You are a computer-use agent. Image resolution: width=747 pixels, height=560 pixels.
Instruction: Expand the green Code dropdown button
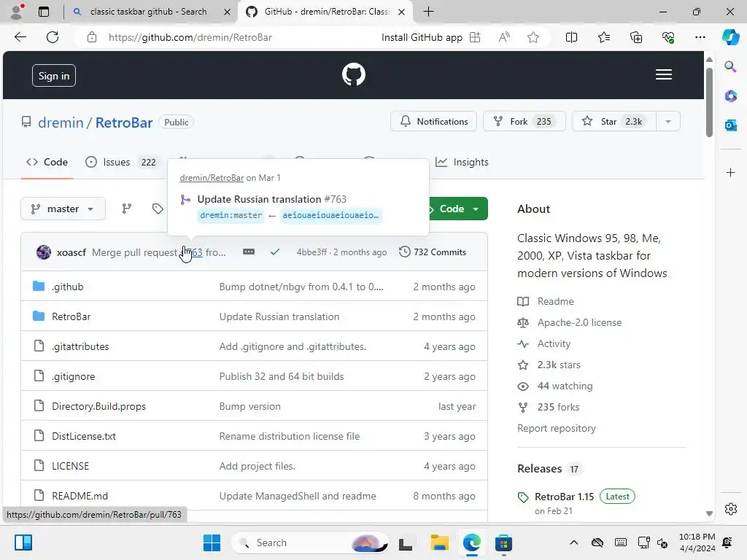[x=457, y=209]
